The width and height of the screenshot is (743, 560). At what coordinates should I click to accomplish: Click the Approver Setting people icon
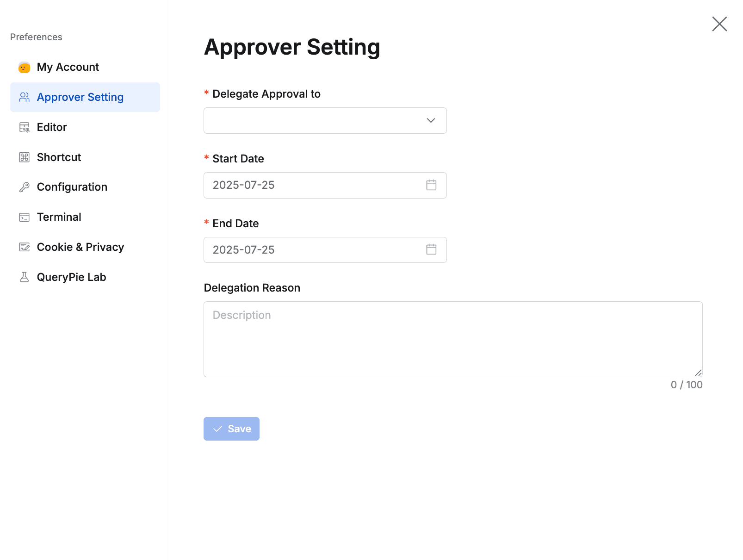point(25,97)
